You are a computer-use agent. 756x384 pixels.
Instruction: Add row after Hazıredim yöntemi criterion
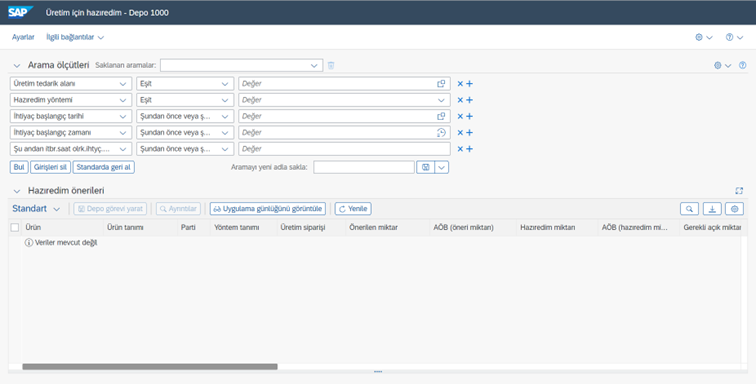[469, 100]
